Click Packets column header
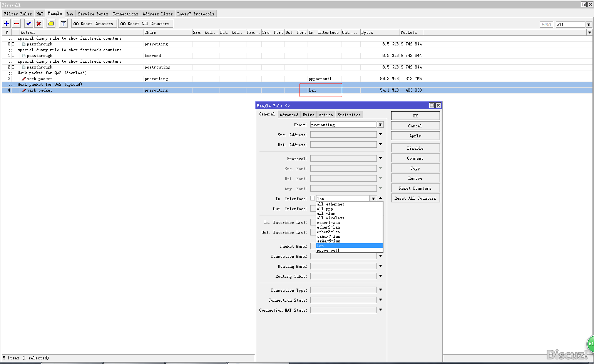 point(411,33)
